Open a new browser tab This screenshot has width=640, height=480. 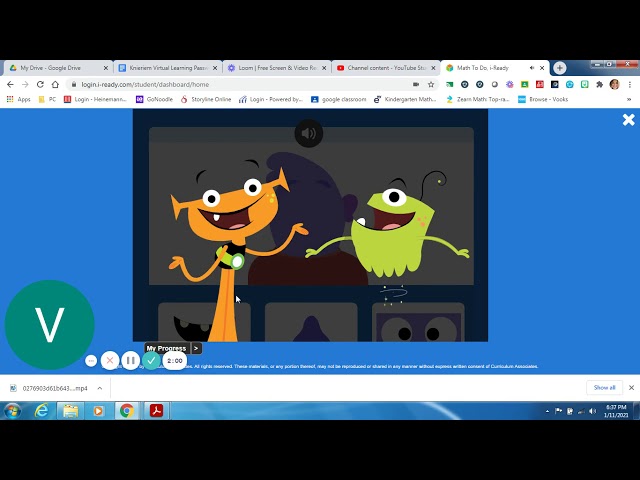pos(560,68)
